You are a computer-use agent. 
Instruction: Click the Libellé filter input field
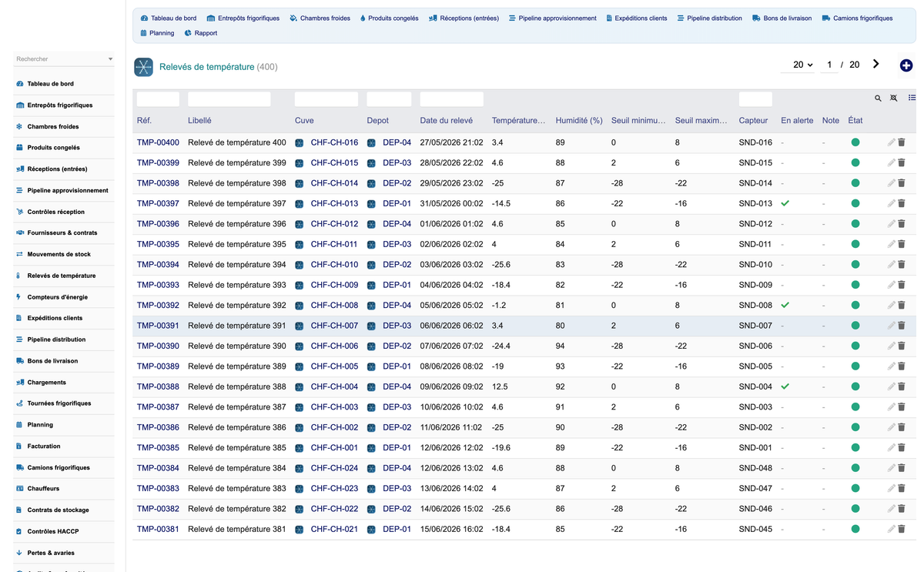tap(229, 99)
